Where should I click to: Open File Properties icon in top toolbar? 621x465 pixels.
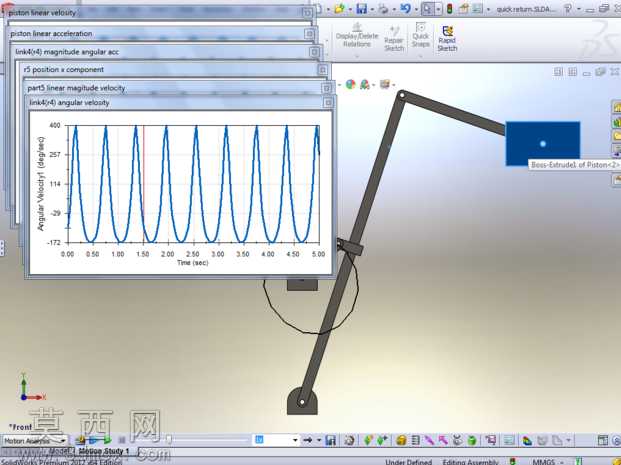pyautogui.click(x=464, y=8)
